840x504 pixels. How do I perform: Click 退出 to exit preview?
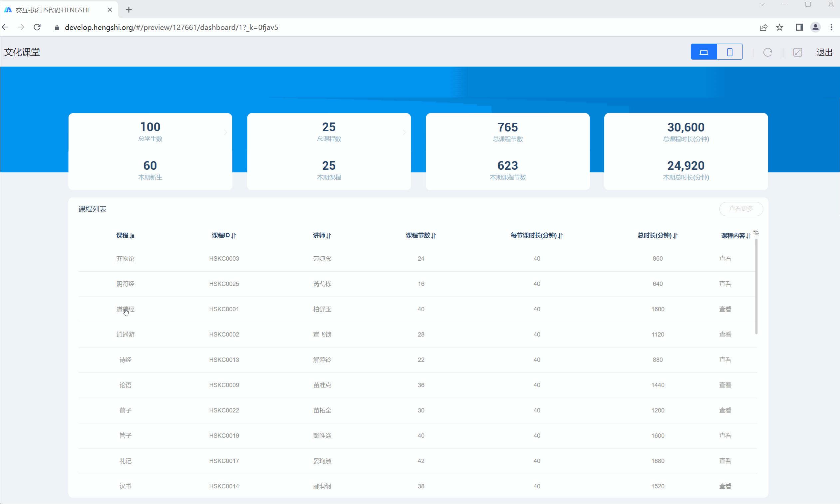(x=824, y=52)
